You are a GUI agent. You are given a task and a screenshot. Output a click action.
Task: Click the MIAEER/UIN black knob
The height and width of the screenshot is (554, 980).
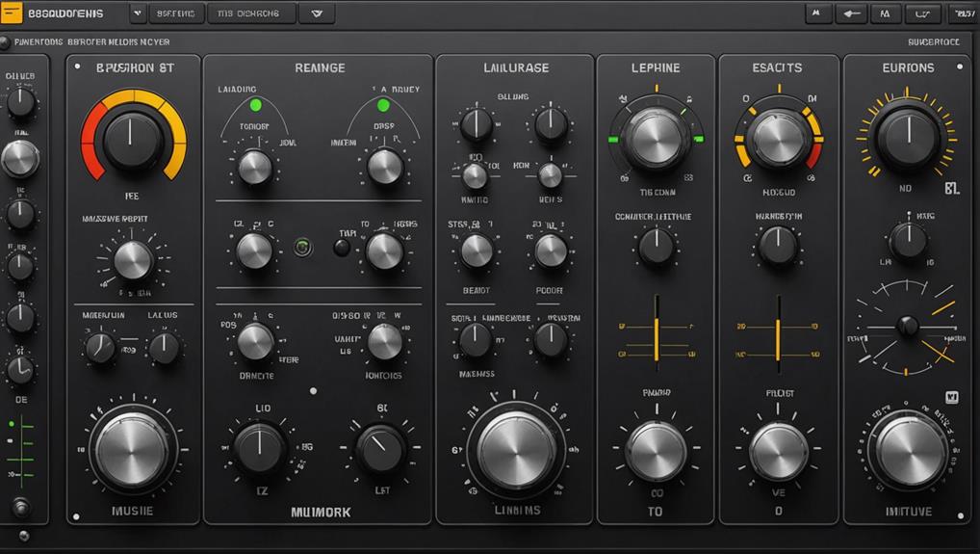click(x=100, y=347)
